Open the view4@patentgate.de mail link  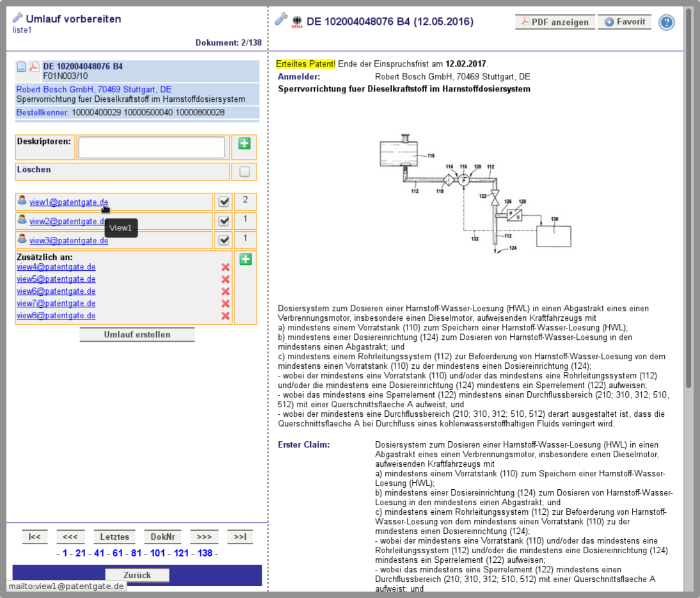(56, 267)
